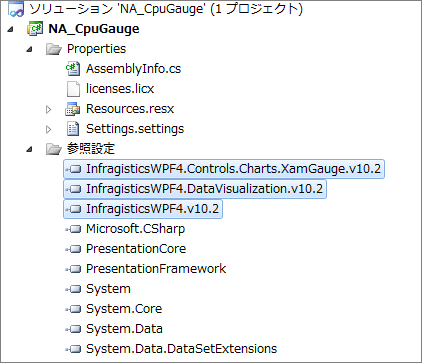Expand the Resources.resx node
This screenshot has height=363, width=422.
49,109
